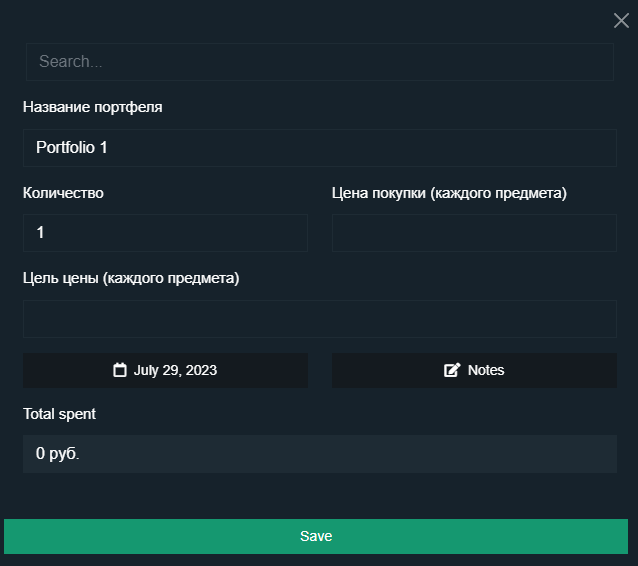
Task: Open the July 29, 2023 date picker
Action: 165,370
